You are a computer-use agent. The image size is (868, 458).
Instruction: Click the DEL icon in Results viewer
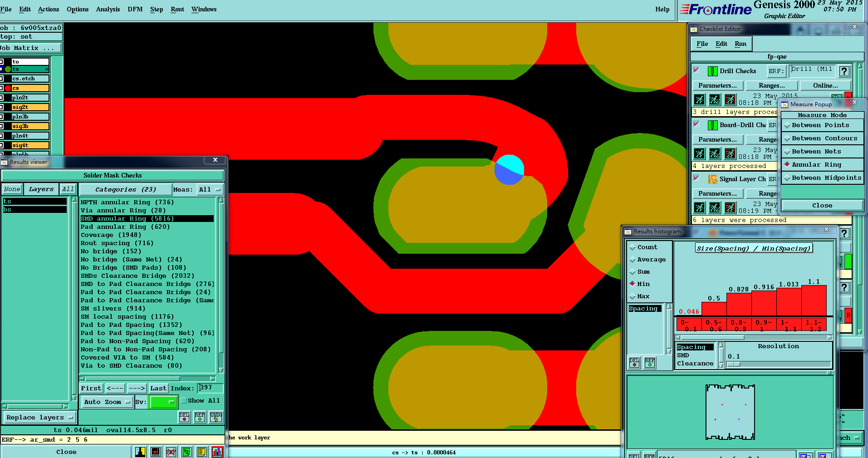click(x=184, y=417)
